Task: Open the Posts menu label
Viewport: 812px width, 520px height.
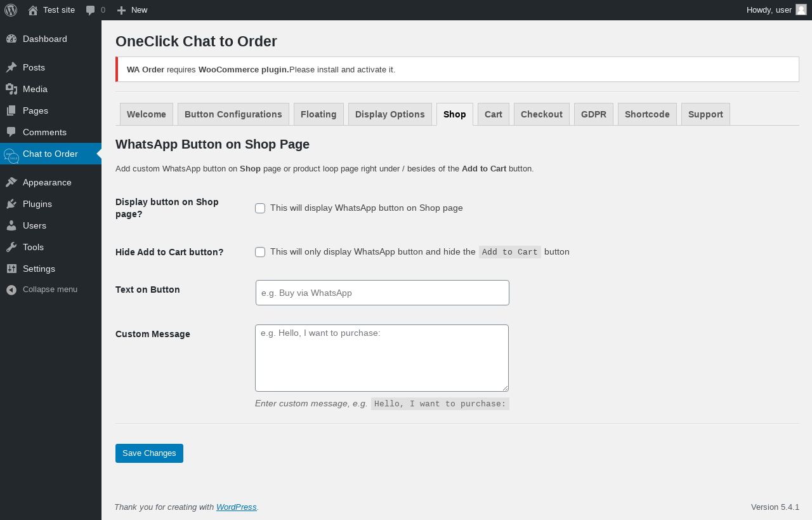Action: [x=34, y=67]
